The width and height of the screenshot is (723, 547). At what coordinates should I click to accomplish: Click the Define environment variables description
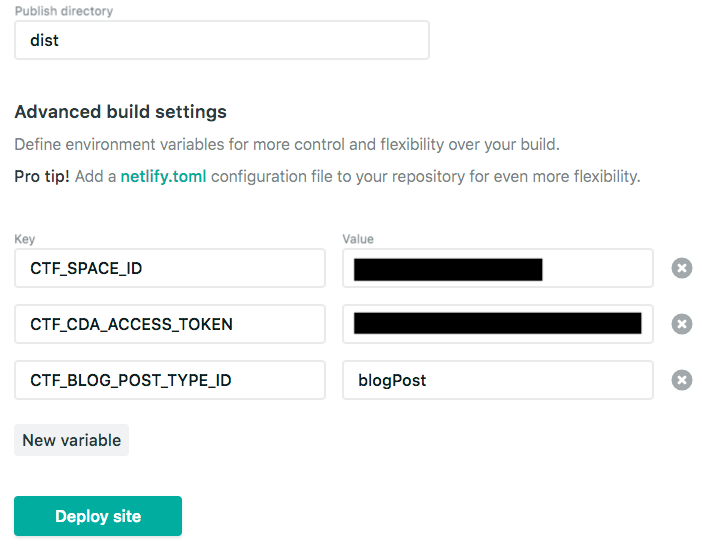pyautogui.click(x=286, y=144)
